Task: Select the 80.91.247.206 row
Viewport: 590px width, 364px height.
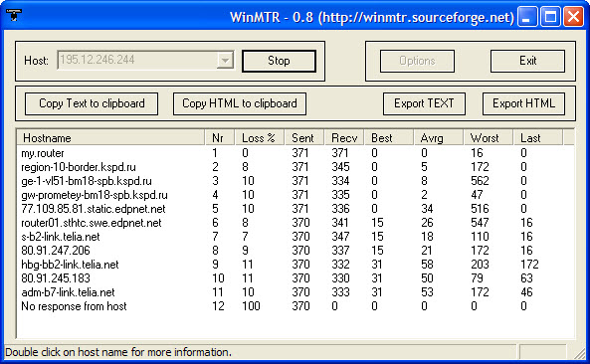Action: 295,251
